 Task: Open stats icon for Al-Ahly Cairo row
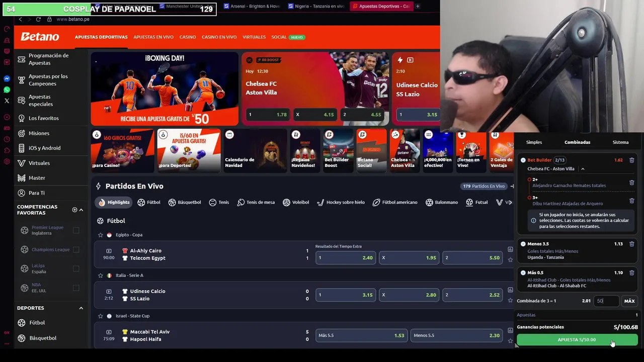click(x=510, y=249)
